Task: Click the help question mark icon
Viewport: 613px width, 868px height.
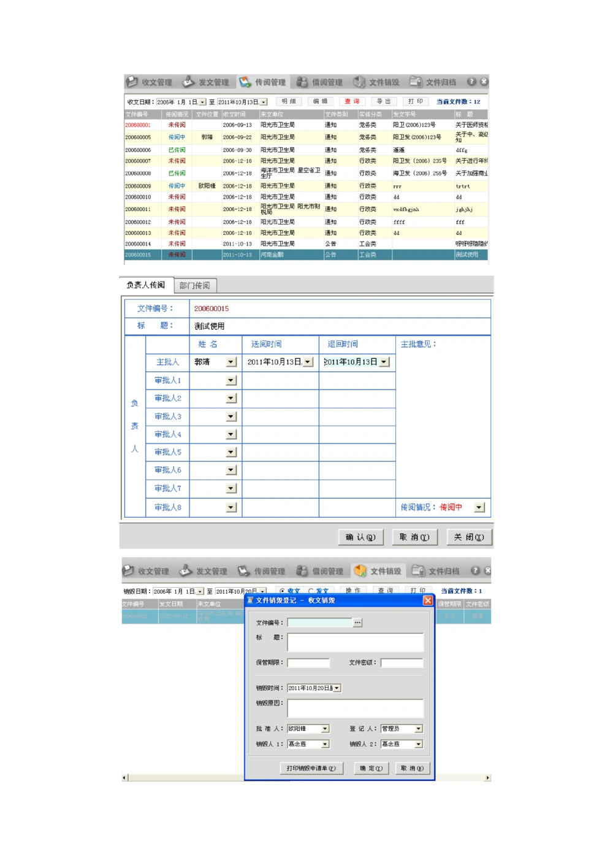Action: 472,82
